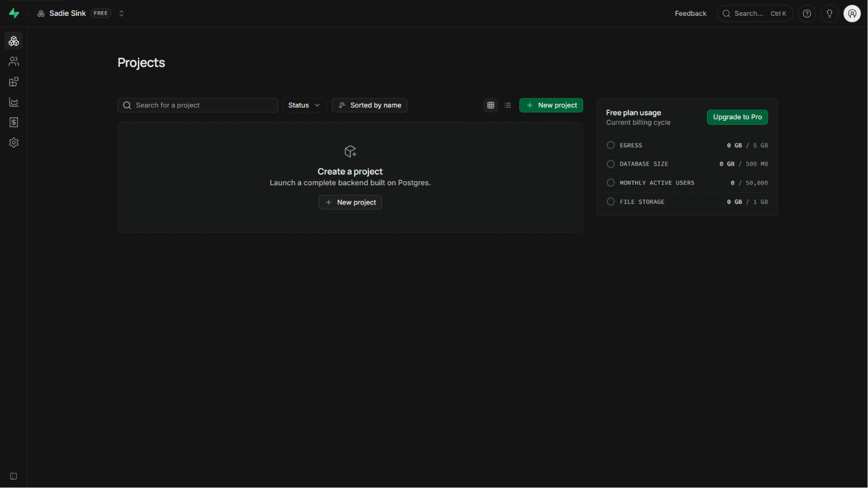Open the user avatar menu

click(852, 14)
